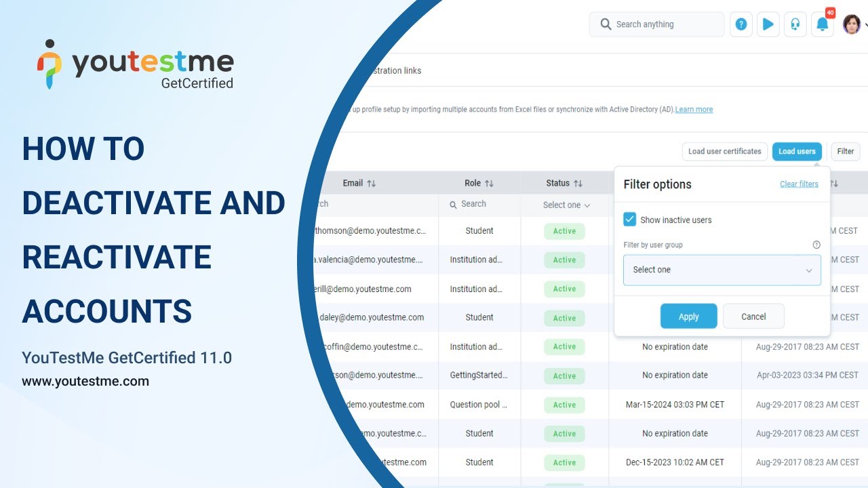
Task: Click the Load user certificates button
Action: (725, 151)
